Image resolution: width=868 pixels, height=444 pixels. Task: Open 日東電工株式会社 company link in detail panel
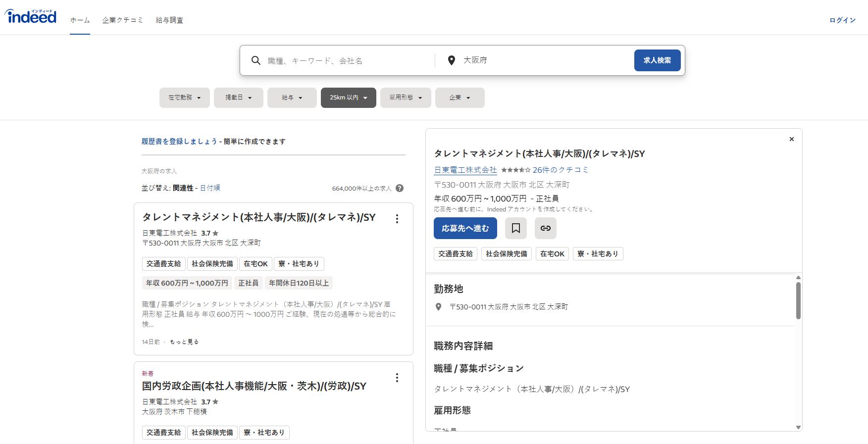[x=465, y=170]
